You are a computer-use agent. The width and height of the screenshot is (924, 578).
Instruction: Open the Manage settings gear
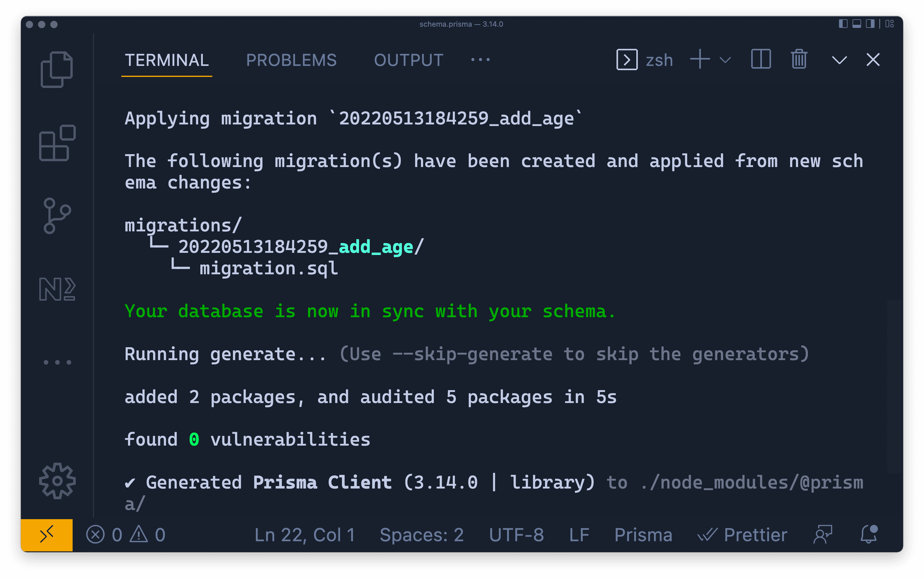pos(57,481)
